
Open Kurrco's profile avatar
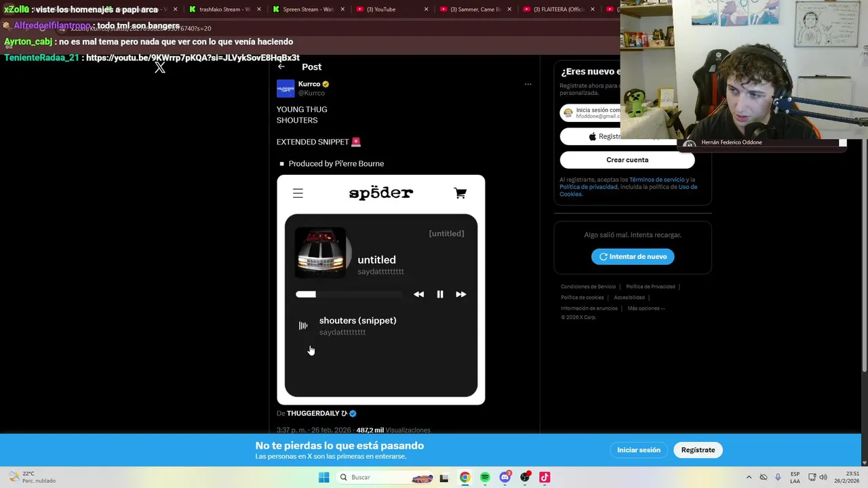(285, 88)
